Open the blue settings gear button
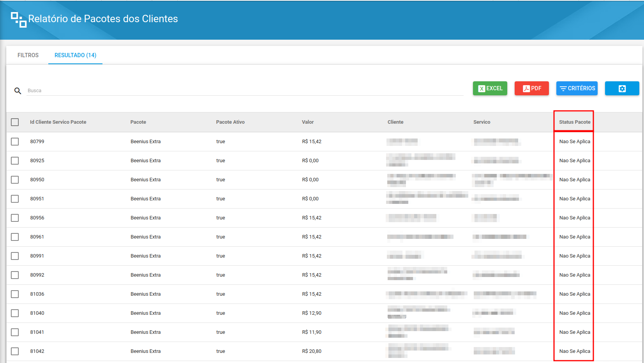644x363 pixels. click(x=622, y=88)
